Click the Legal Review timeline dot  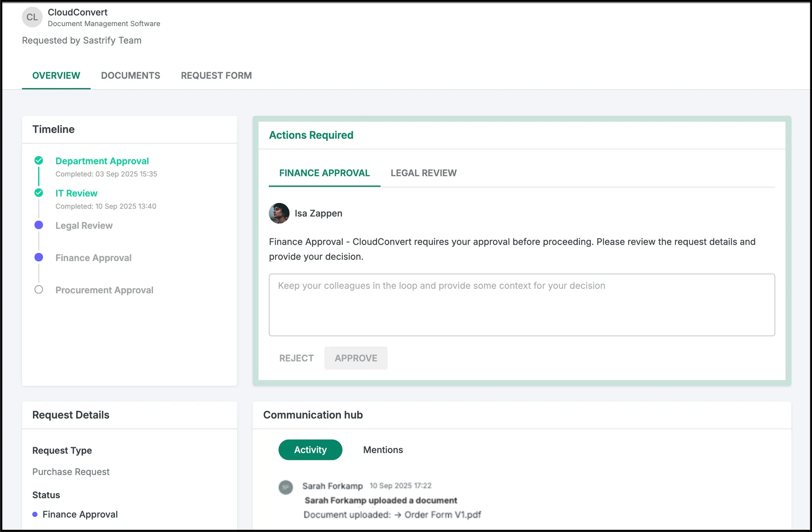tap(38, 225)
